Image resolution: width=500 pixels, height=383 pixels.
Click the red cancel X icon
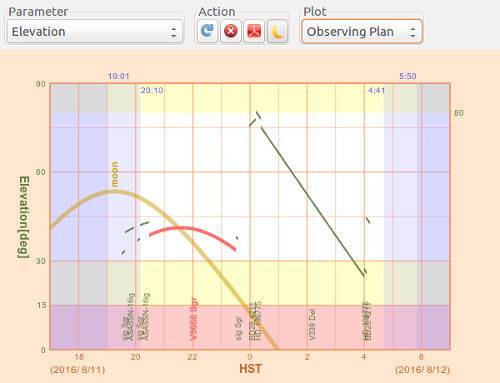[x=230, y=31]
